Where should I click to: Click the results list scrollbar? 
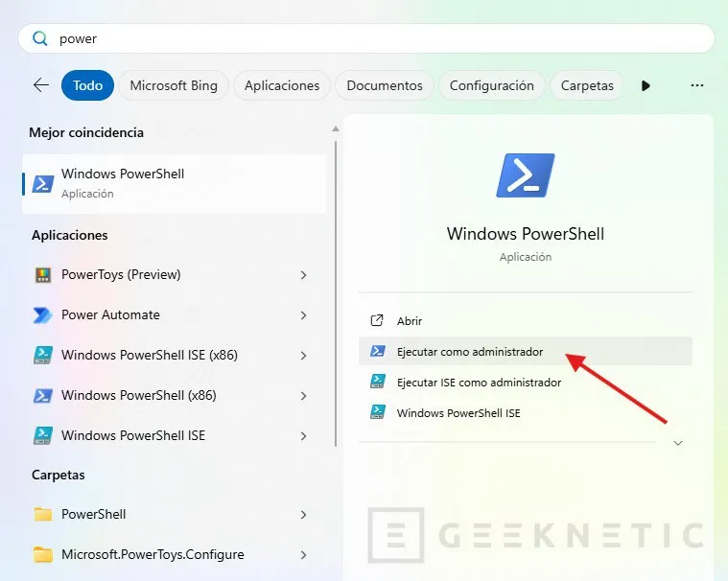click(336, 293)
